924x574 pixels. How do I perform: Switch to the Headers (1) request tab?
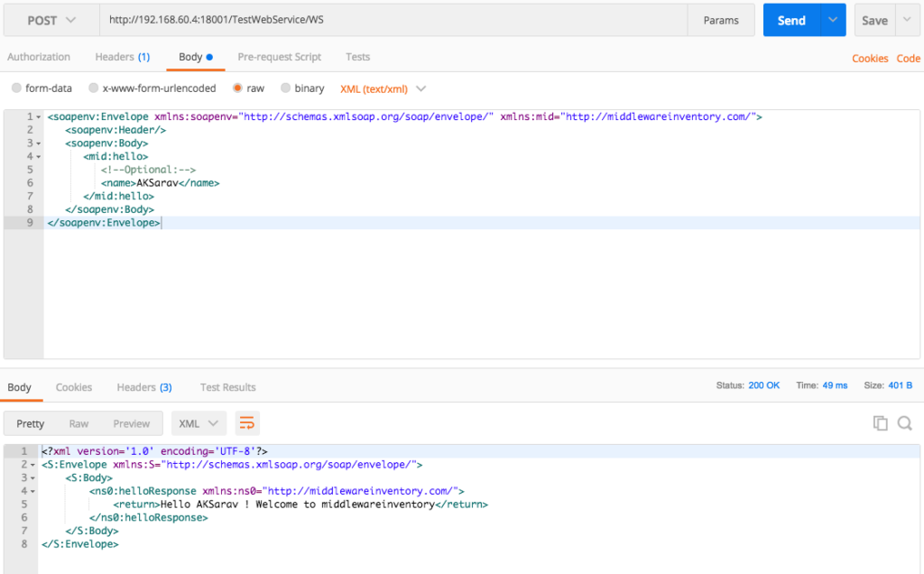click(x=122, y=57)
